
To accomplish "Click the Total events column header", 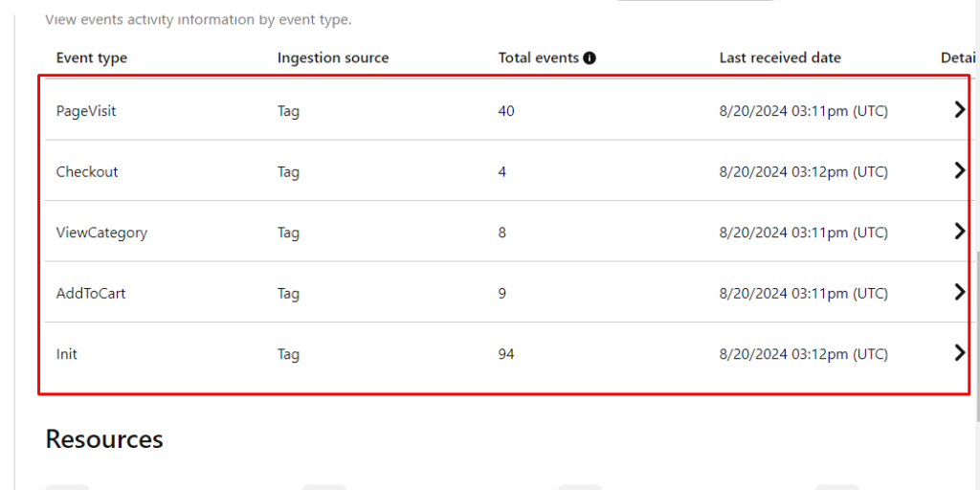I will [538, 58].
